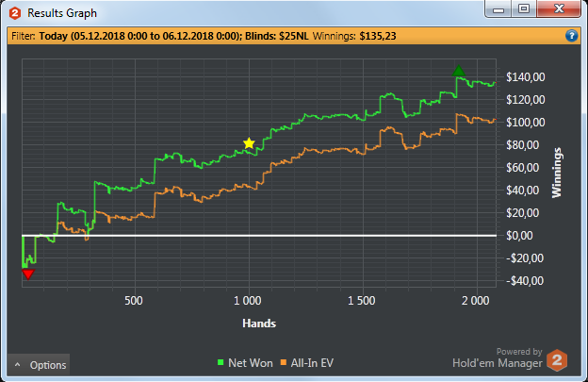Screen dimensions: 588x382
Task: Click the blue help question mark icon
Action: pyautogui.click(x=571, y=36)
